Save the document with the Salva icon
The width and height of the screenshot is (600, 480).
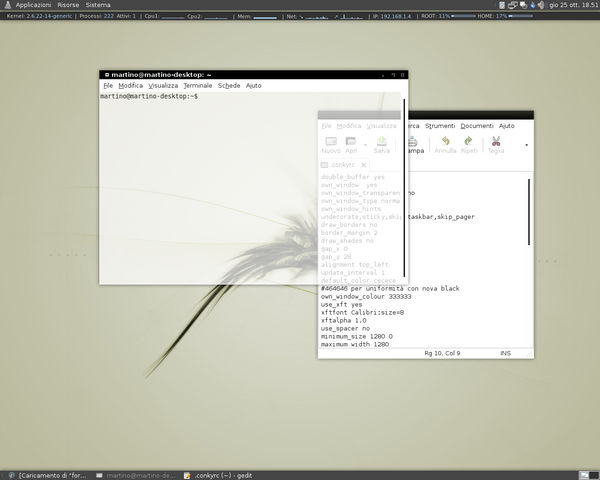(382, 143)
